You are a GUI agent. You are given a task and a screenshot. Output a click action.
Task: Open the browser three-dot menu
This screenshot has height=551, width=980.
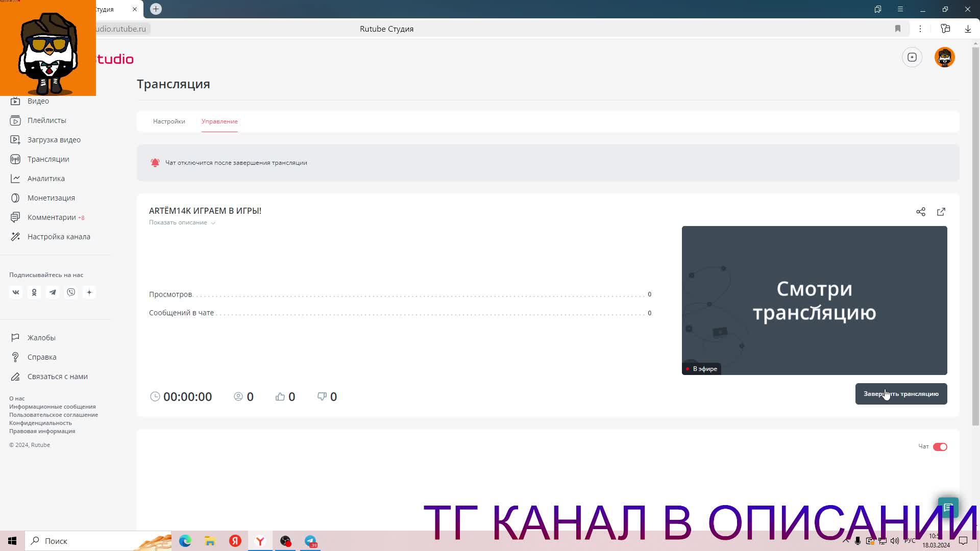pyautogui.click(x=920, y=29)
